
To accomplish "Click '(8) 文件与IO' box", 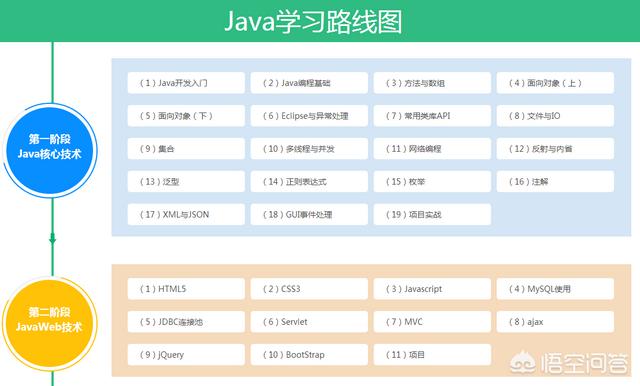I will pyautogui.click(x=555, y=116).
